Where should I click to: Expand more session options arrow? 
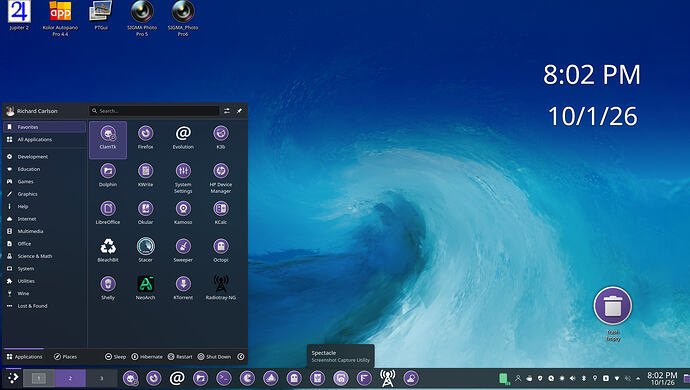point(241,357)
